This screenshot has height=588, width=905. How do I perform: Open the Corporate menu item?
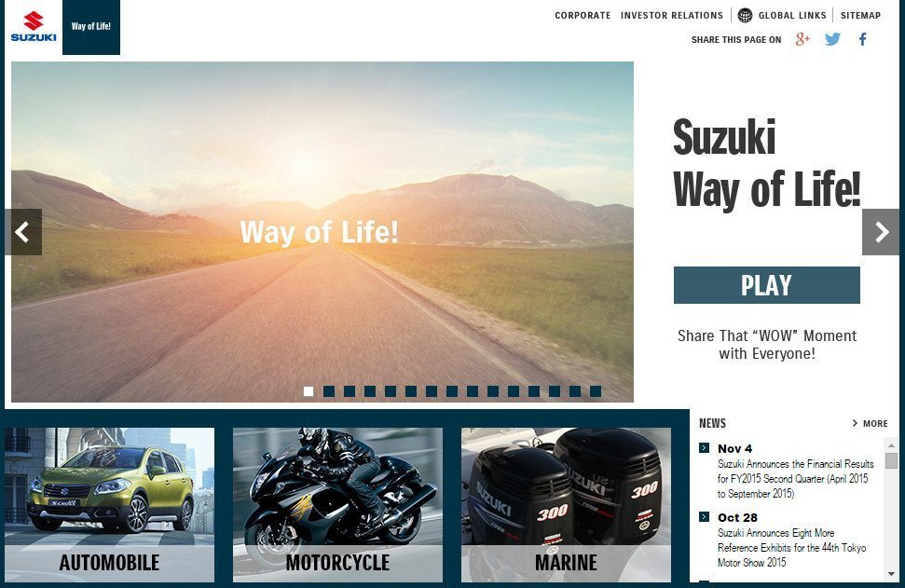point(583,16)
